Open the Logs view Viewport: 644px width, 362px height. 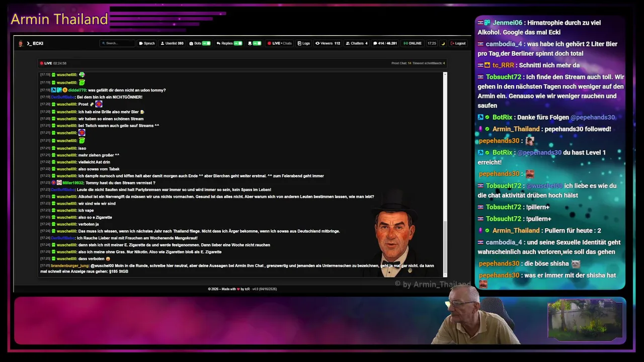(x=304, y=43)
